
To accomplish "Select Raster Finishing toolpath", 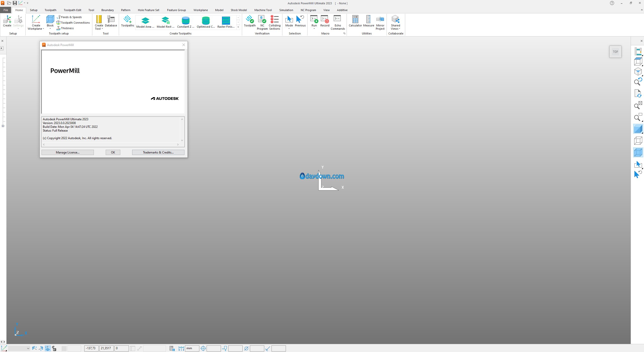I will [x=226, y=22].
